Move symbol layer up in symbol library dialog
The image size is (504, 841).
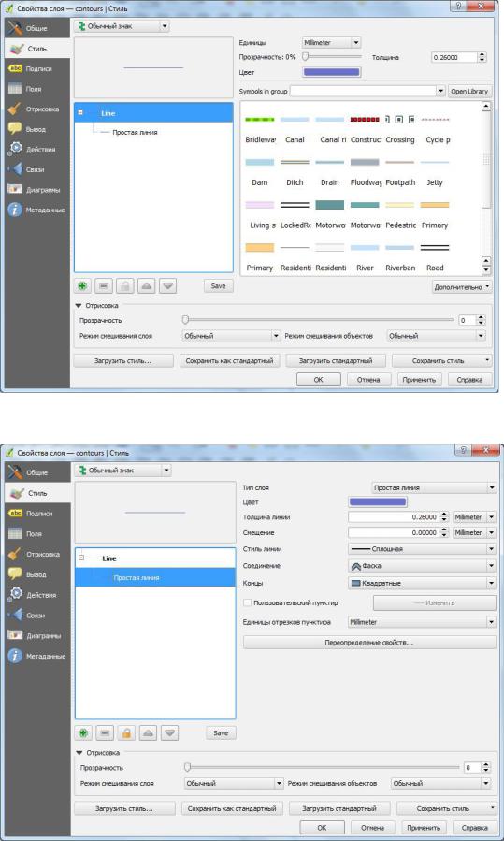pos(147,286)
